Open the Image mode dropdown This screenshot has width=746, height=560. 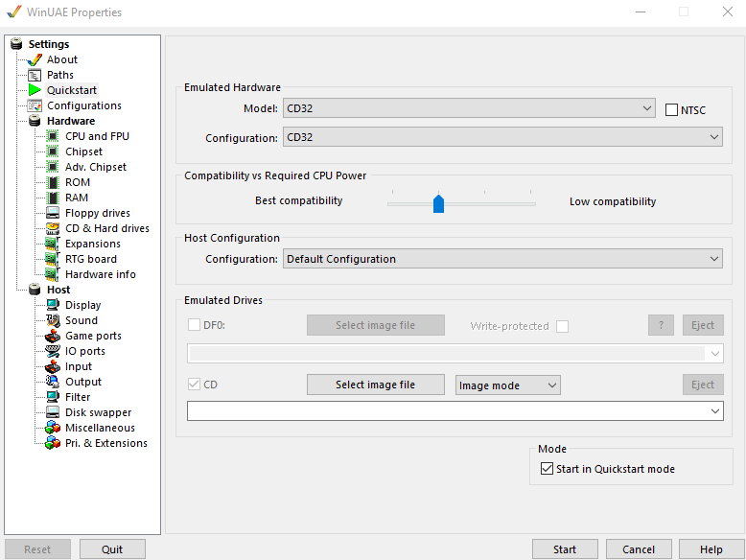point(507,385)
